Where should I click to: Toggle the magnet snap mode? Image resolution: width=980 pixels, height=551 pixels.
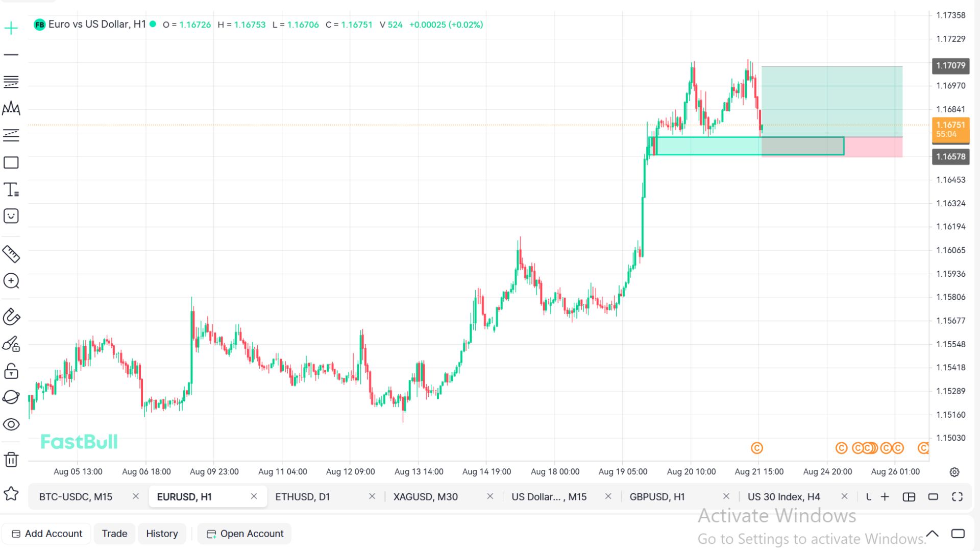[11, 317]
